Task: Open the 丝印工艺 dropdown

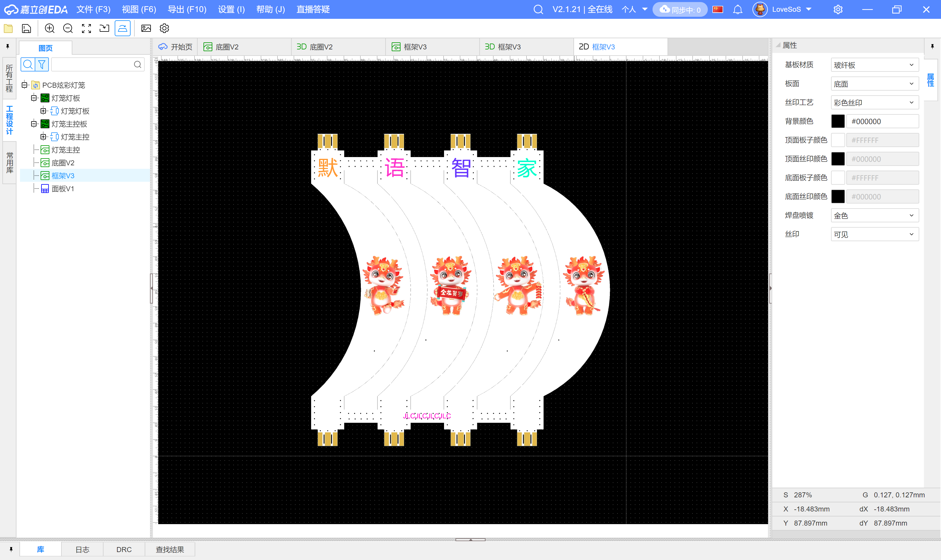Action: [874, 103]
